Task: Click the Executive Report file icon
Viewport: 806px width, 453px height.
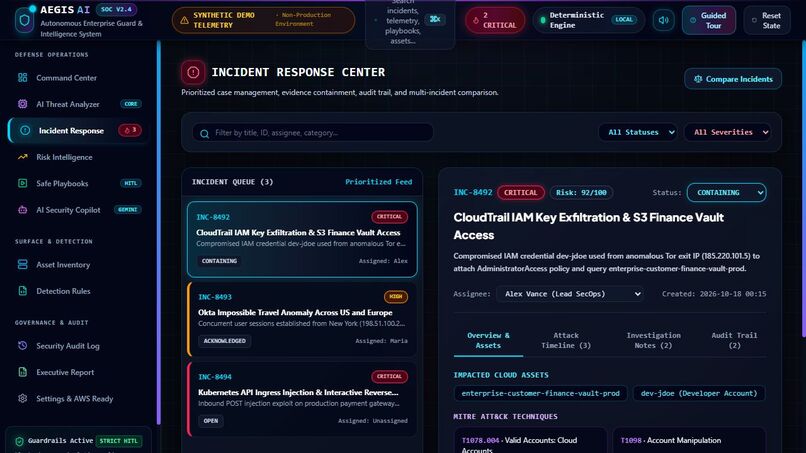Action: [x=23, y=372]
